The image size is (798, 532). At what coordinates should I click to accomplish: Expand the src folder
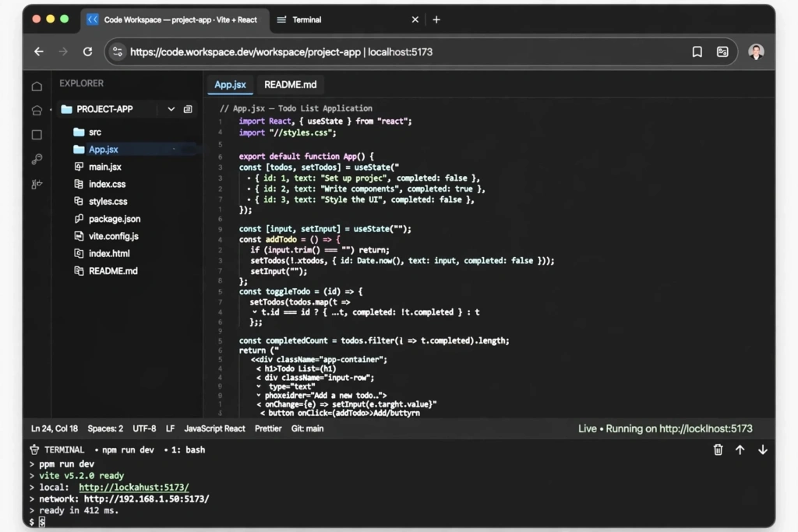tap(94, 132)
